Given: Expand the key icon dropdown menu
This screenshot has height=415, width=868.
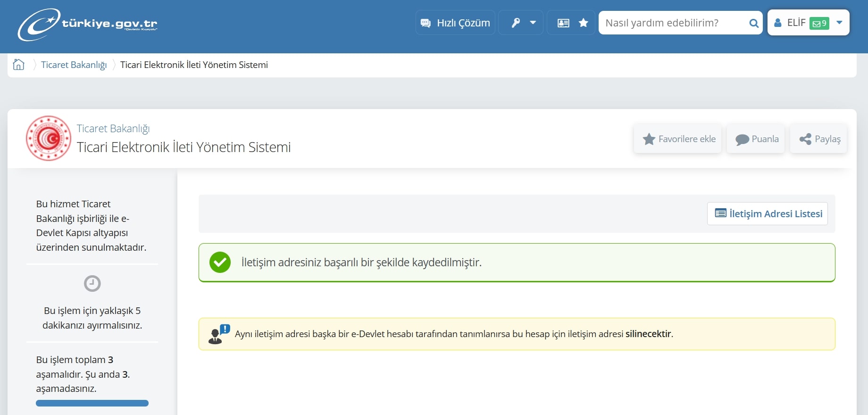Looking at the screenshot, I should [x=522, y=23].
